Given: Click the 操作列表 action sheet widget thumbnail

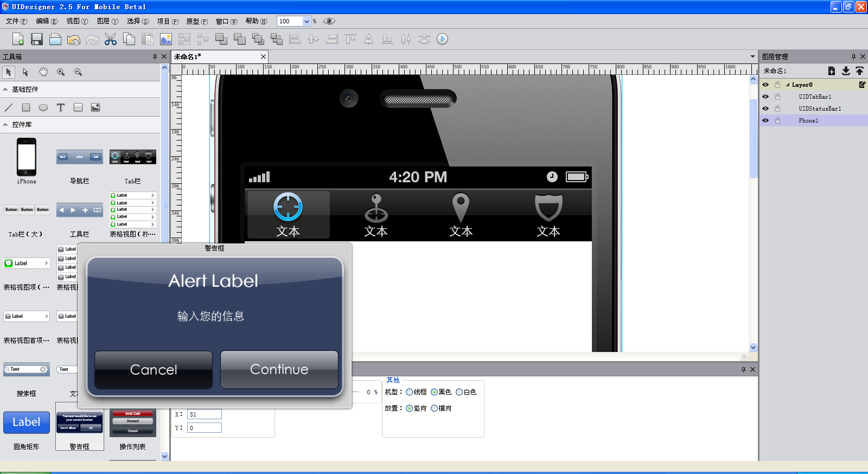Looking at the screenshot, I should coord(133,423).
